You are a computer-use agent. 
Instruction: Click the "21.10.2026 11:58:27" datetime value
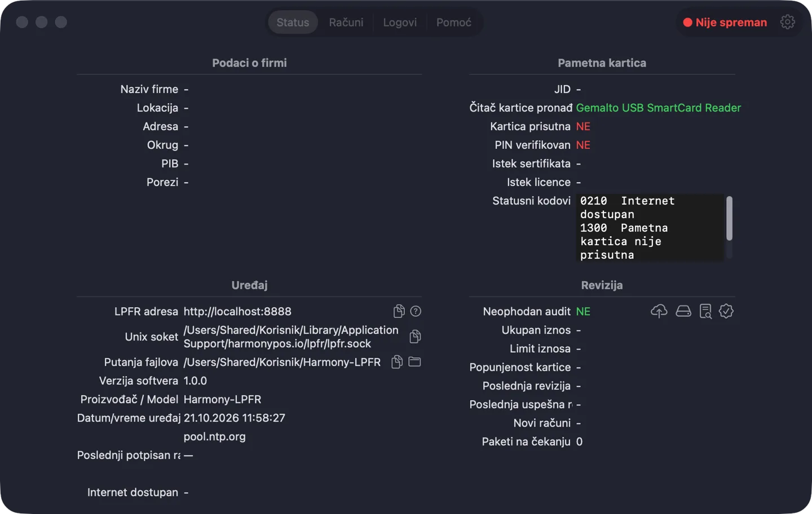pos(235,418)
